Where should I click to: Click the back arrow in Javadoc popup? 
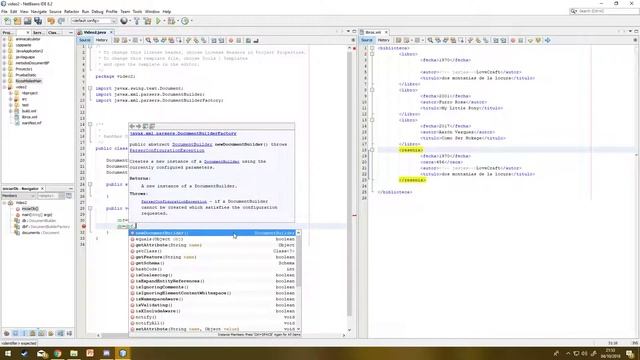pyautogui.click(x=132, y=126)
